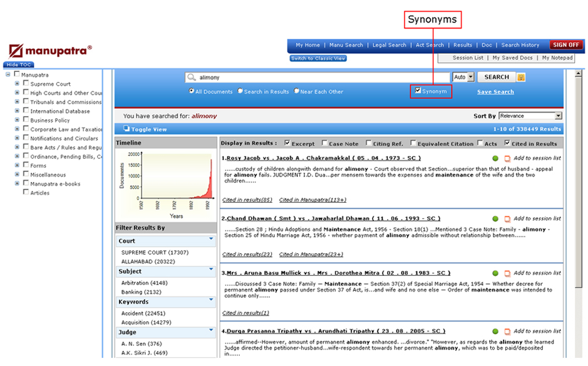The image size is (588, 366).
Task: Click the scrollbar up arrow
Action: pos(579,73)
